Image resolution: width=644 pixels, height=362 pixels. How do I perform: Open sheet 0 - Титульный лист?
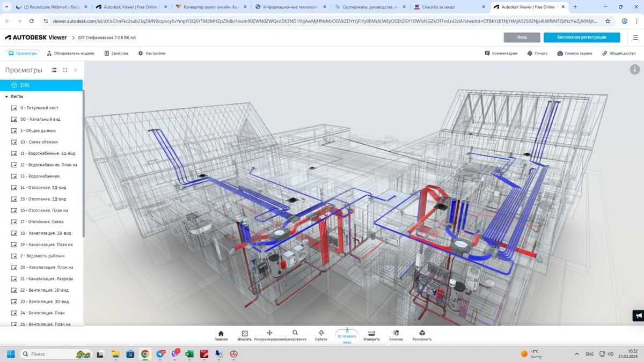(x=40, y=108)
